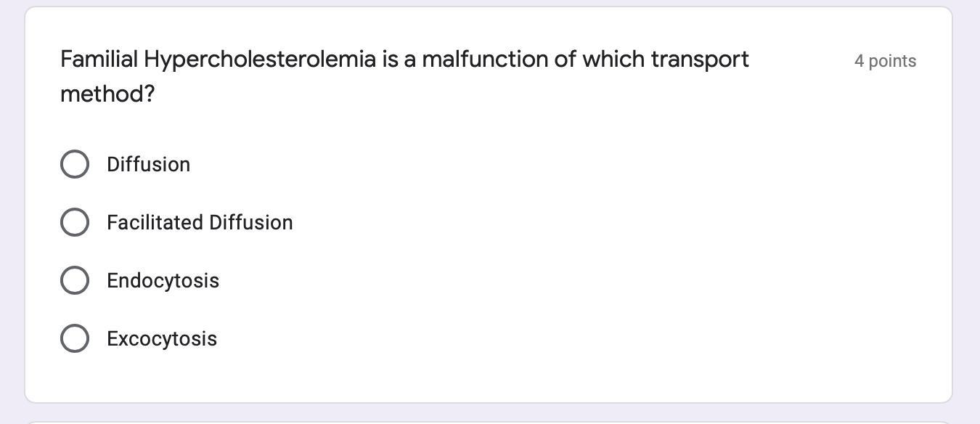Screen dimensions: 980x424
Task: Click the Familial Hypercholesterolemia question title
Action: [x=404, y=60]
